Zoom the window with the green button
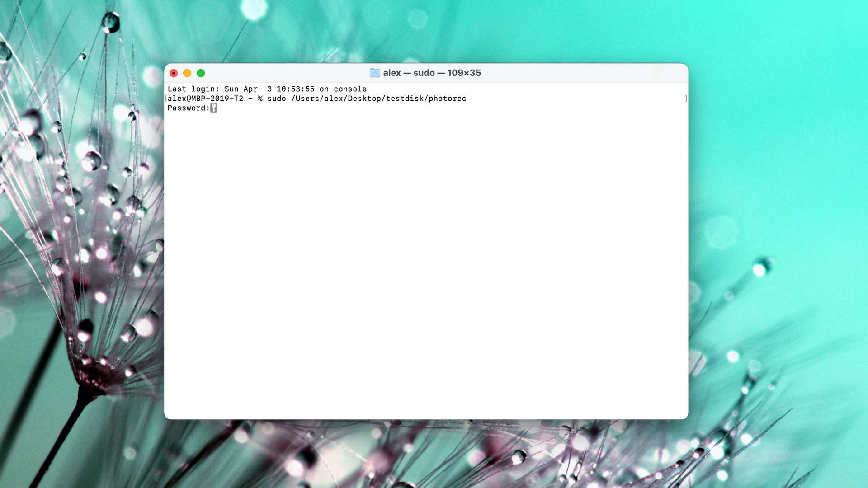 (201, 73)
